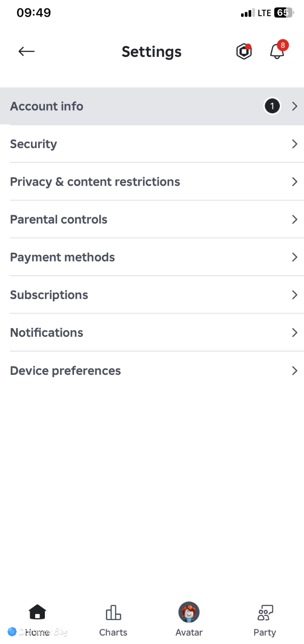Tap the badge showing 1 on Account info
The image size is (304, 644).
[272, 106]
